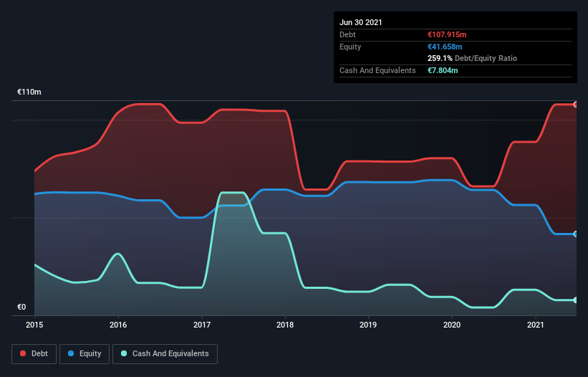Select the teal Cash endpoint marker
The height and width of the screenshot is (377, 588).
click(576, 300)
